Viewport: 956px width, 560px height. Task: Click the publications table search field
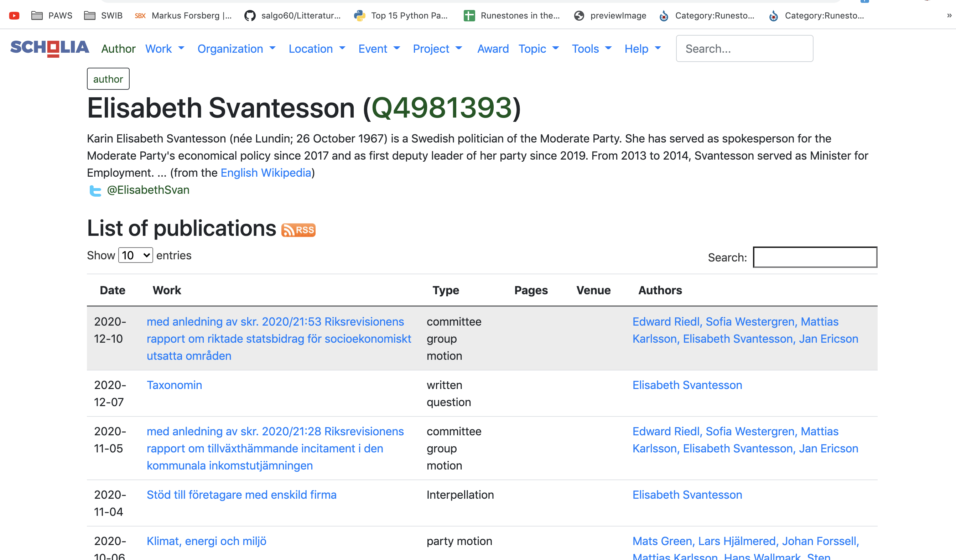(815, 257)
